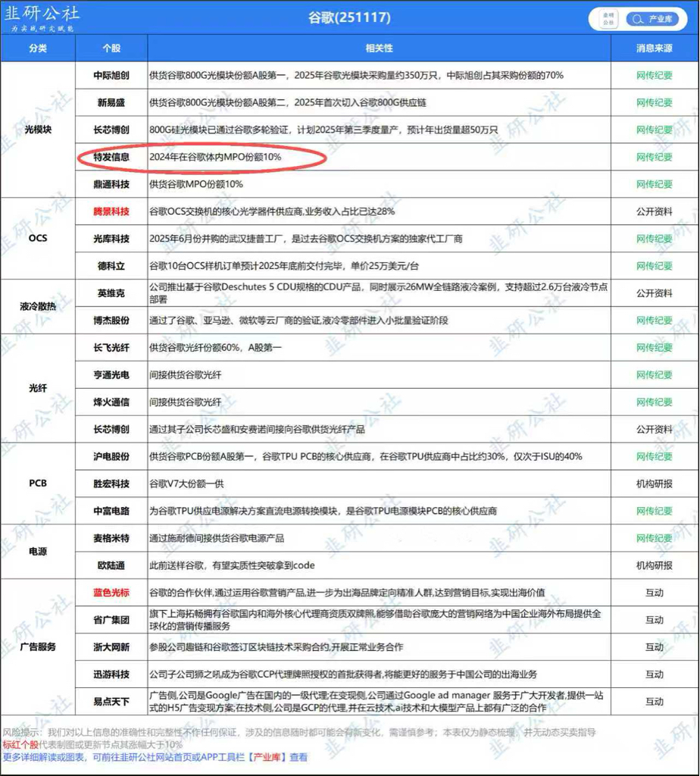Image resolution: width=700 pixels, height=776 pixels.
Task: Click the stock name 中际旭创
Action: [111, 75]
